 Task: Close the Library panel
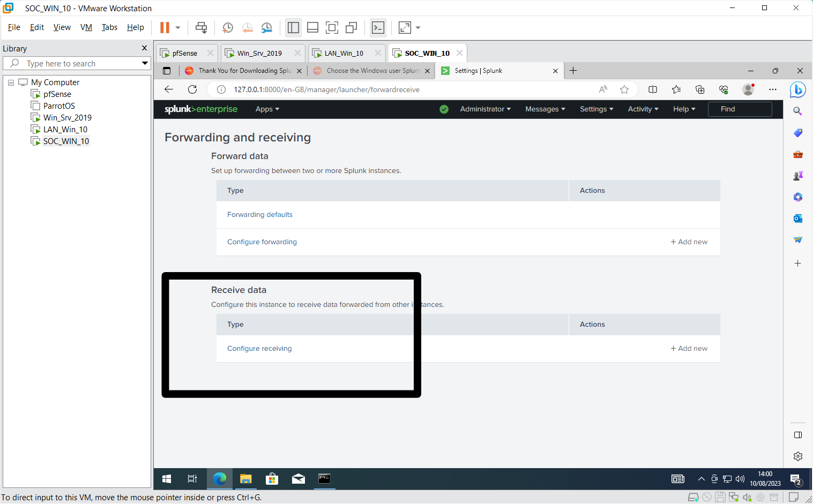(x=144, y=48)
